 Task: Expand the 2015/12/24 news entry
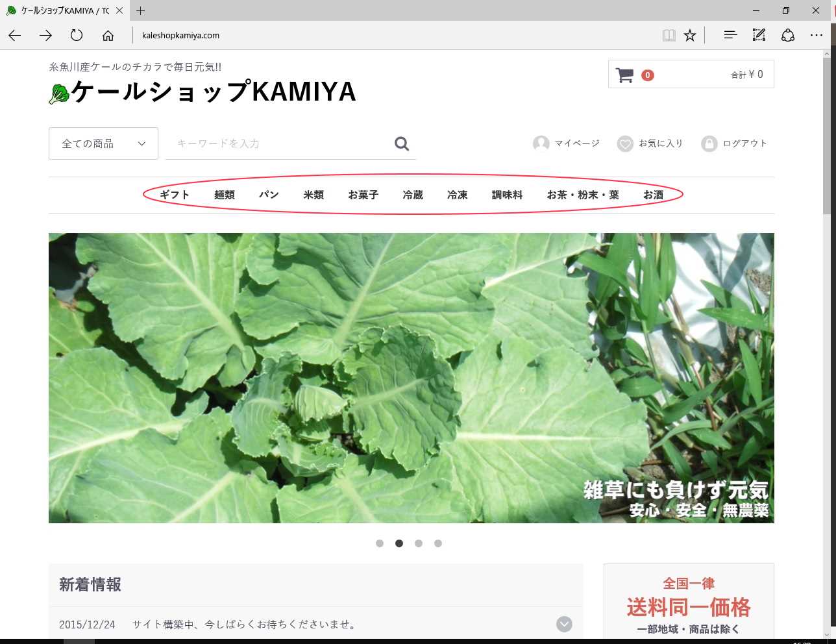pos(564,624)
